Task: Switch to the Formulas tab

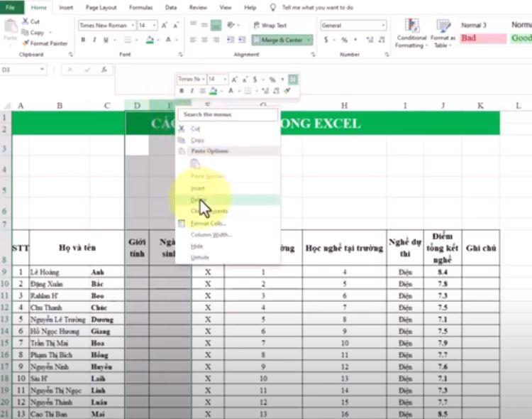Action: pyautogui.click(x=141, y=8)
